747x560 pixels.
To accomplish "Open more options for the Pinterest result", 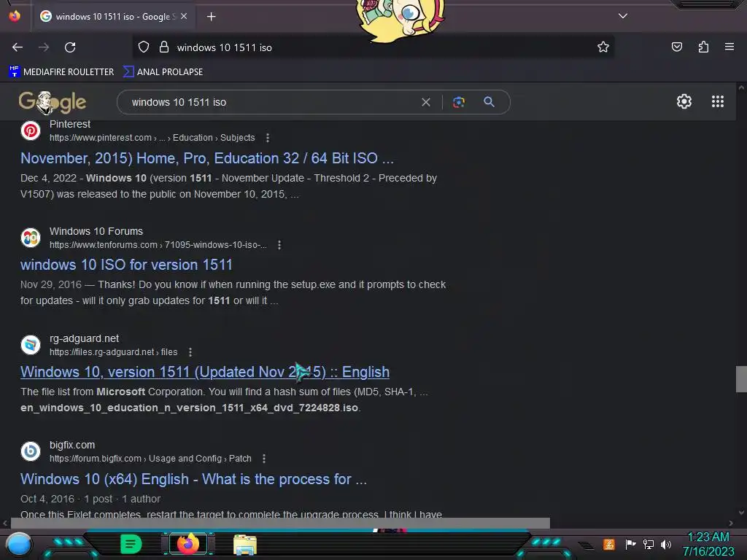I will pos(268,138).
